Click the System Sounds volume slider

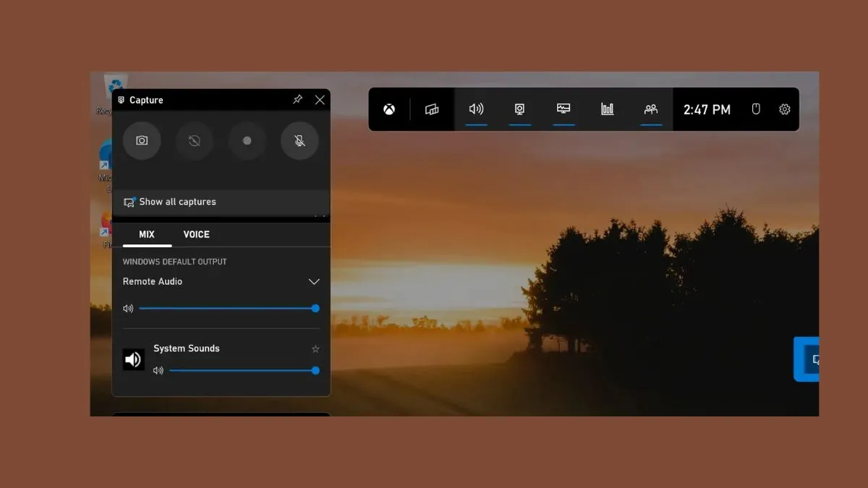pyautogui.click(x=242, y=370)
